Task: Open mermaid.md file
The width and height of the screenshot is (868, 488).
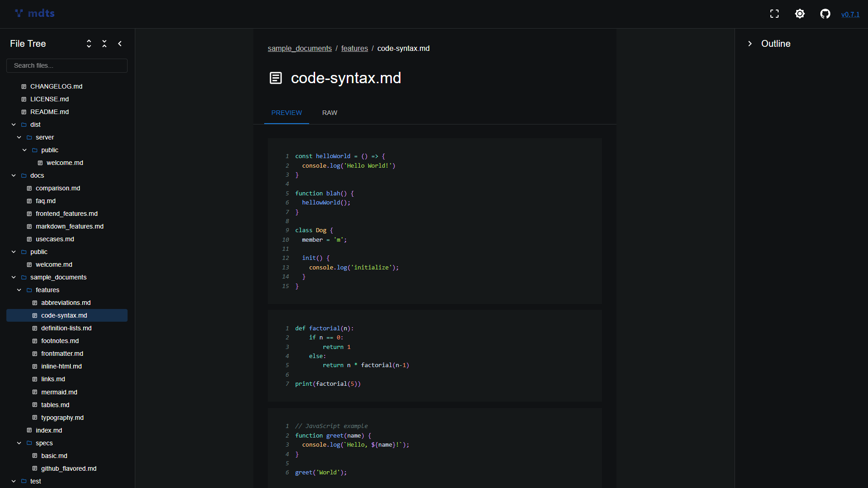Action: (x=59, y=392)
